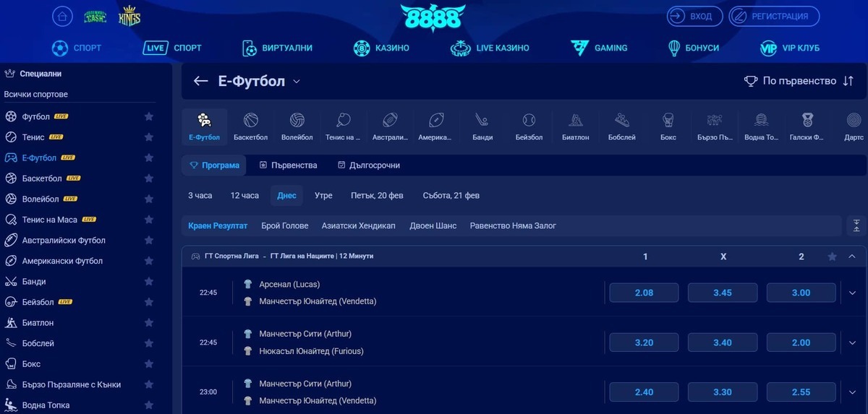This screenshot has height=414, width=868.
Task: Favorite Футбол in sidebar
Action: [149, 116]
